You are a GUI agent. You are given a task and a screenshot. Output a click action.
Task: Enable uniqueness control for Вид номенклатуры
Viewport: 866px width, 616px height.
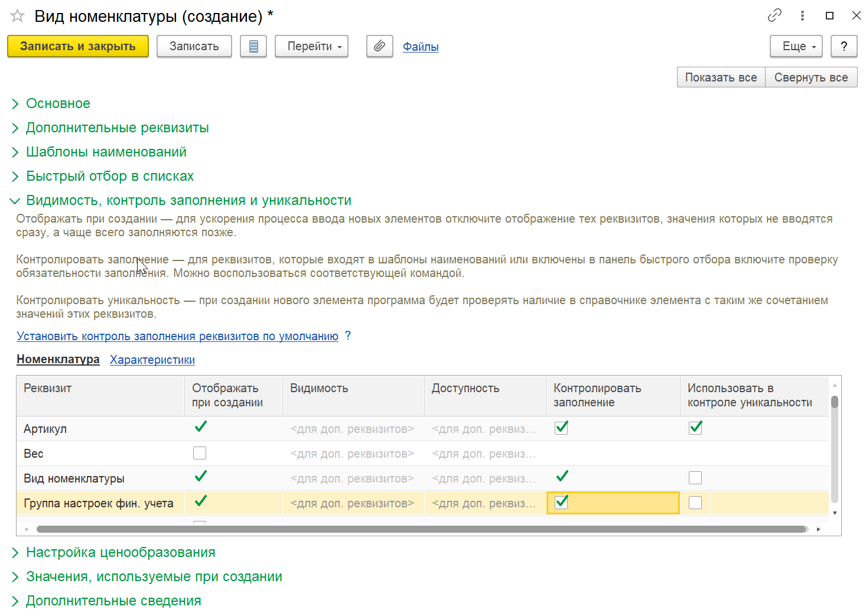tap(695, 478)
